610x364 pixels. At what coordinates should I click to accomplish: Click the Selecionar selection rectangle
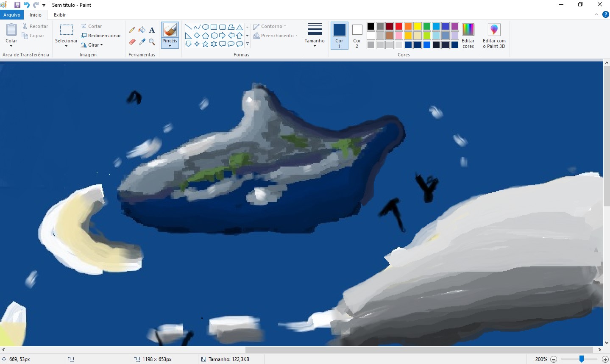point(67,30)
